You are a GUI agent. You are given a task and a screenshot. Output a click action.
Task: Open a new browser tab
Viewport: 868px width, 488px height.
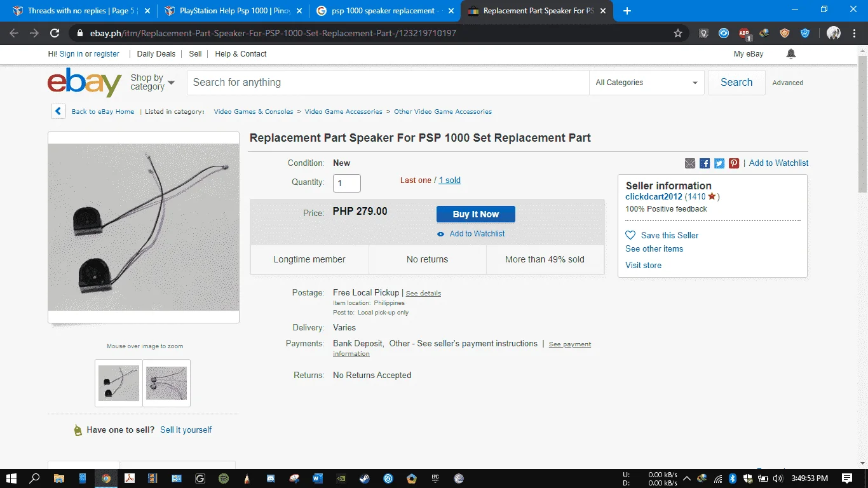coord(627,11)
